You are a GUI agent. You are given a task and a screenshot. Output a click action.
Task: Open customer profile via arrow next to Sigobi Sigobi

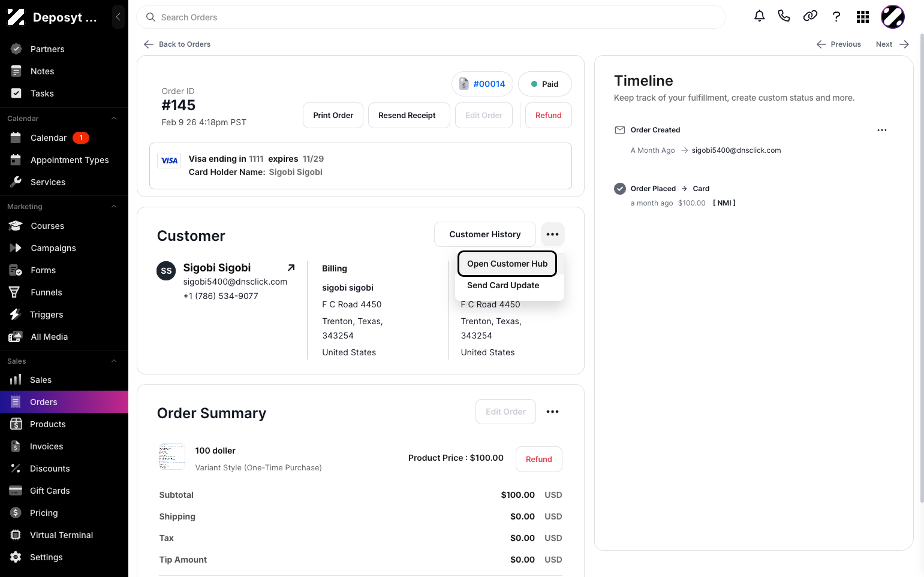(291, 268)
